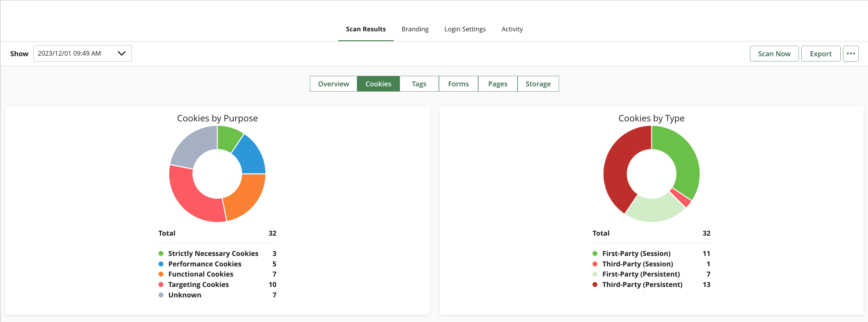This screenshot has width=868, height=322.
Task: Select the Overview sub-tab
Action: pos(333,84)
